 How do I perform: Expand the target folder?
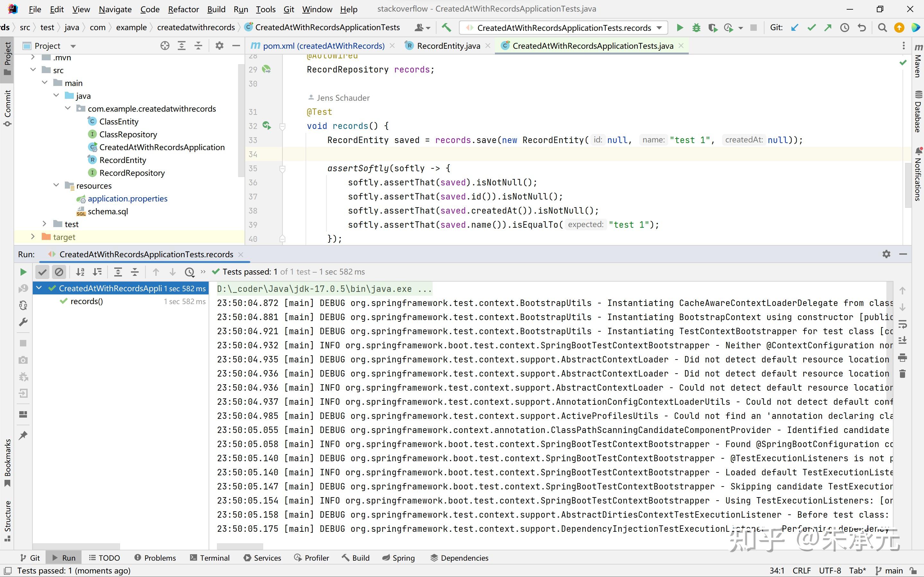33,237
